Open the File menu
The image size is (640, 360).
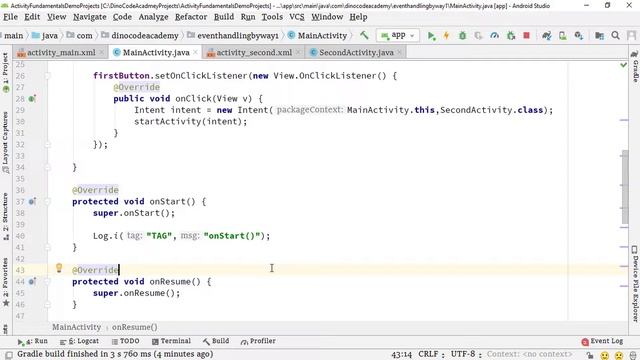pos(10,17)
